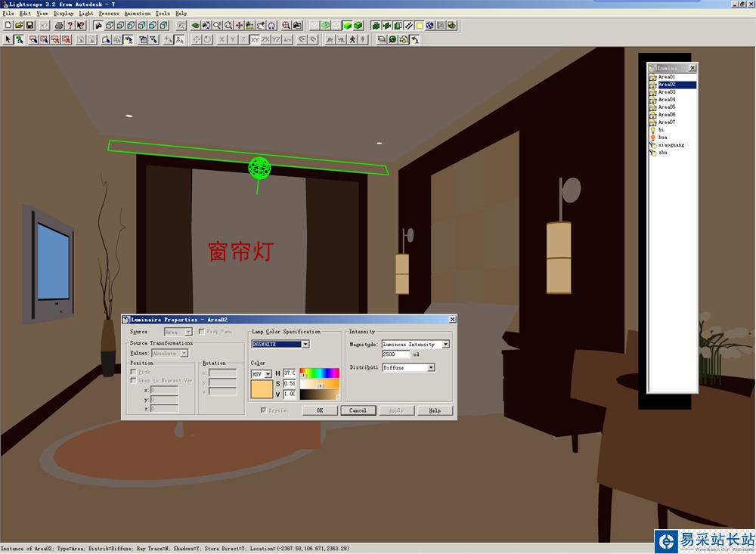This screenshot has width=756, height=554.
Task: Click the Saturation slider bar
Action: (x=319, y=384)
